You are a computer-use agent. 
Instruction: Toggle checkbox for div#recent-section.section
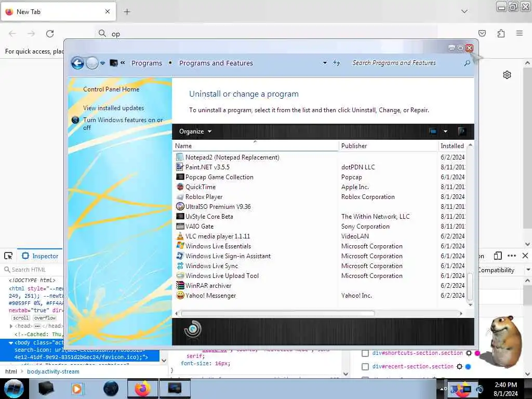[365, 367]
